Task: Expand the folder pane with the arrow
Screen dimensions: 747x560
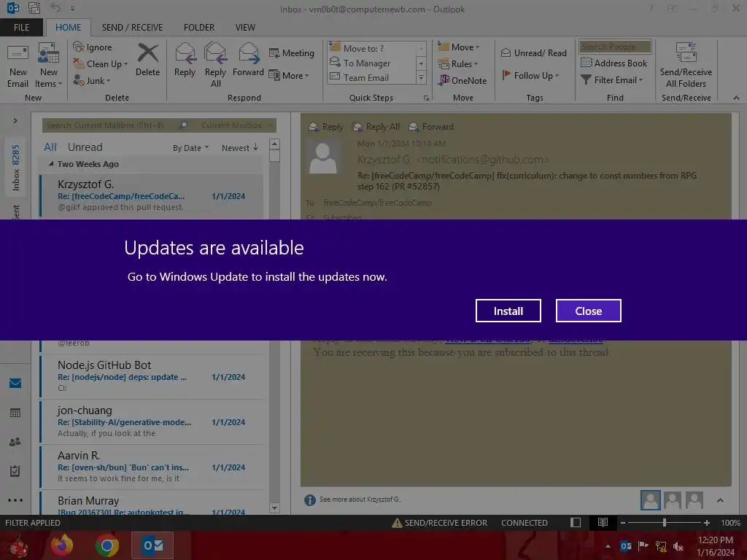Action: pyautogui.click(x=15, y=121)
